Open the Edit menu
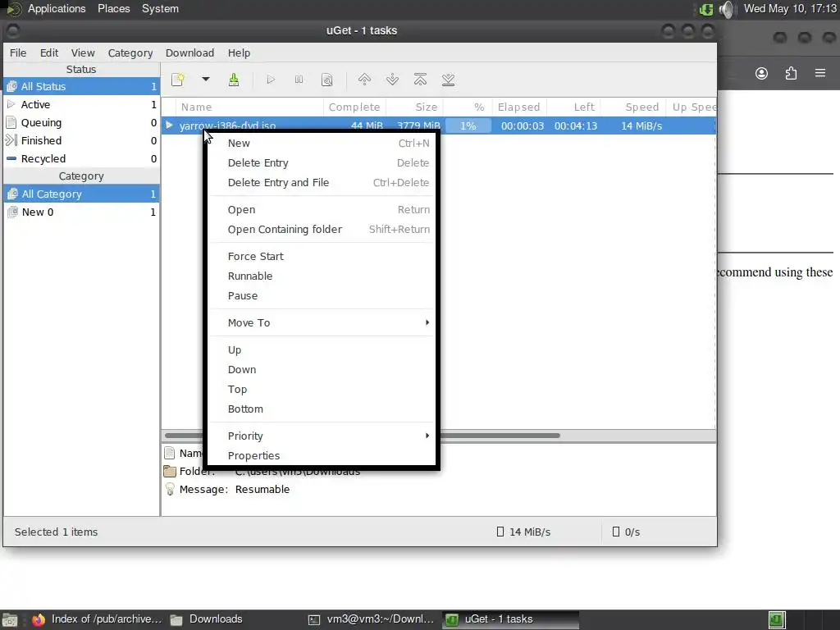The image size is (840, 630). pos(48,52)
